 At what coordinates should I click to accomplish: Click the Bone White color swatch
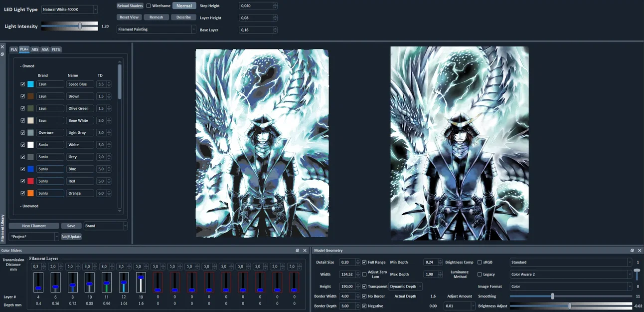pos(30,120)
